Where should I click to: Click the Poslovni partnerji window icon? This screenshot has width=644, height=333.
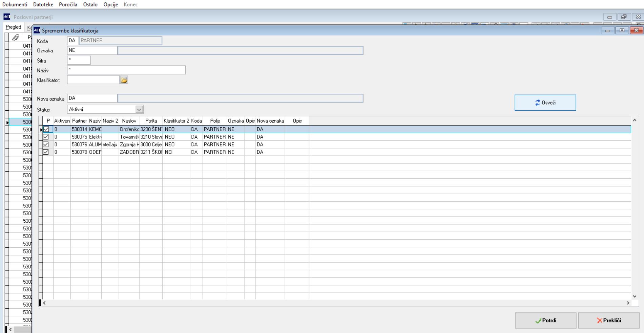(7, 17)
